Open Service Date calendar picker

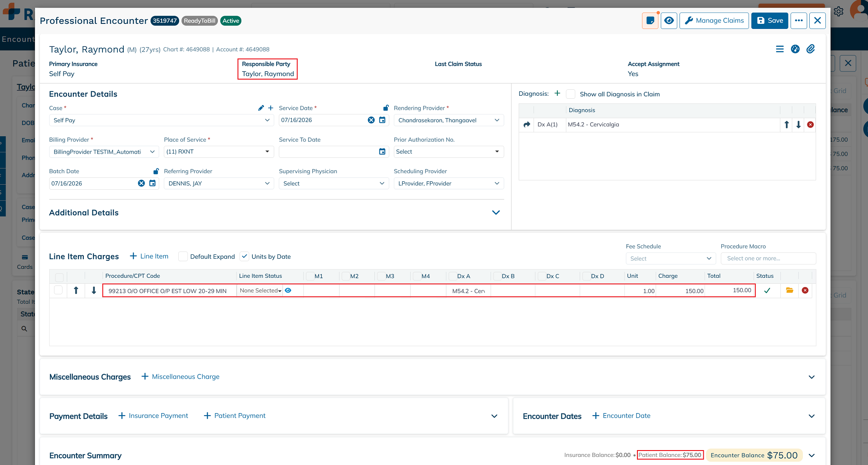(x=382, y=120)
